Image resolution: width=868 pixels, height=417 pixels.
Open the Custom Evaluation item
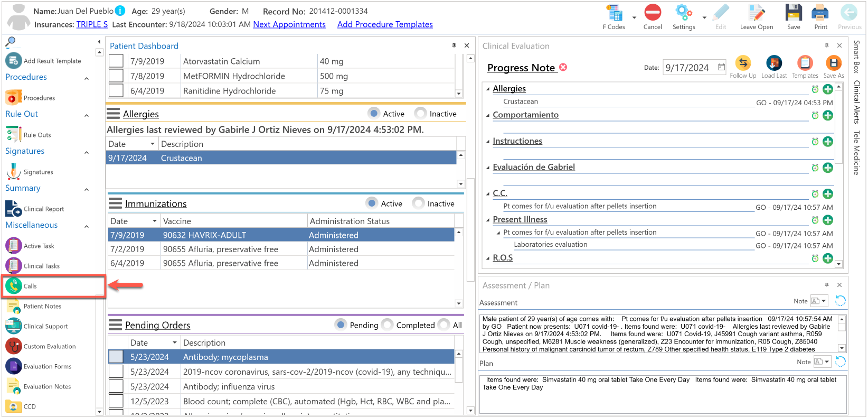(41, 346)
